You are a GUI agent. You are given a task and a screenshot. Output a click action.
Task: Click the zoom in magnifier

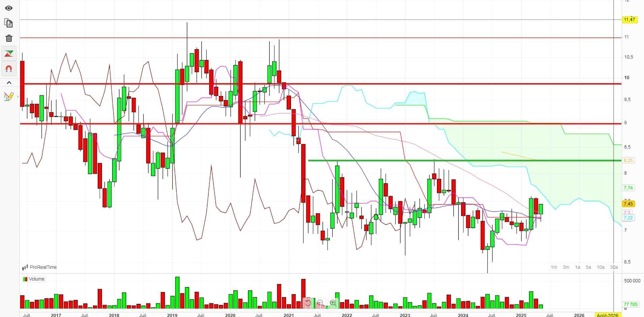tap(333, 303)
